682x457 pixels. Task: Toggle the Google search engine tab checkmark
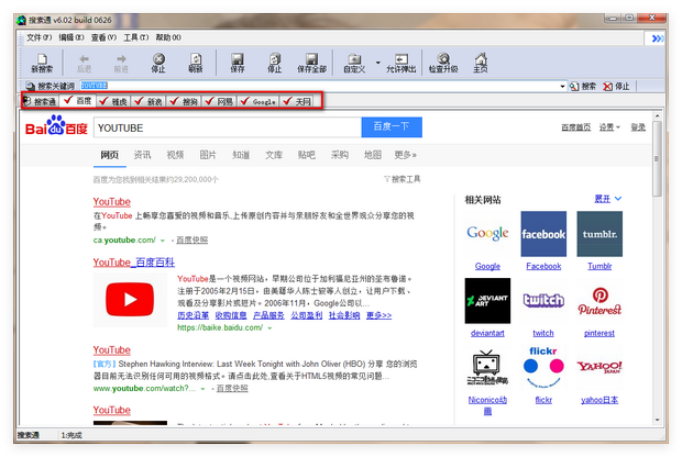pos(246,101)
